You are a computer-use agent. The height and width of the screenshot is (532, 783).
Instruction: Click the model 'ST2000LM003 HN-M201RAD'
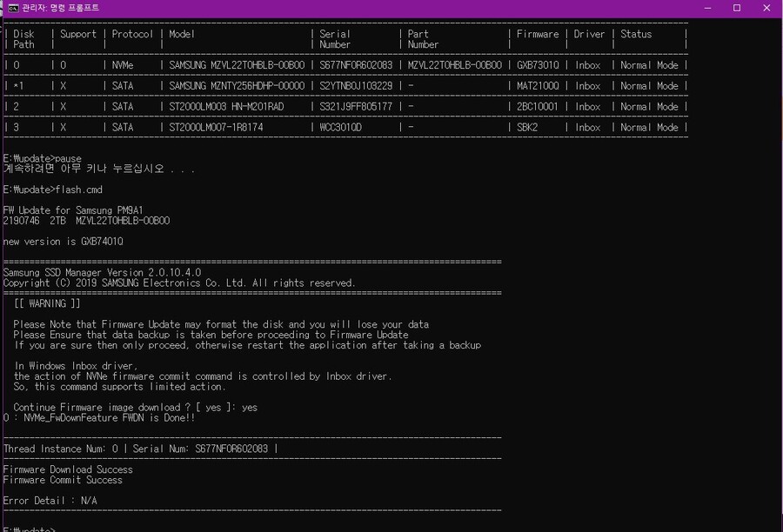tap(226, 107)
